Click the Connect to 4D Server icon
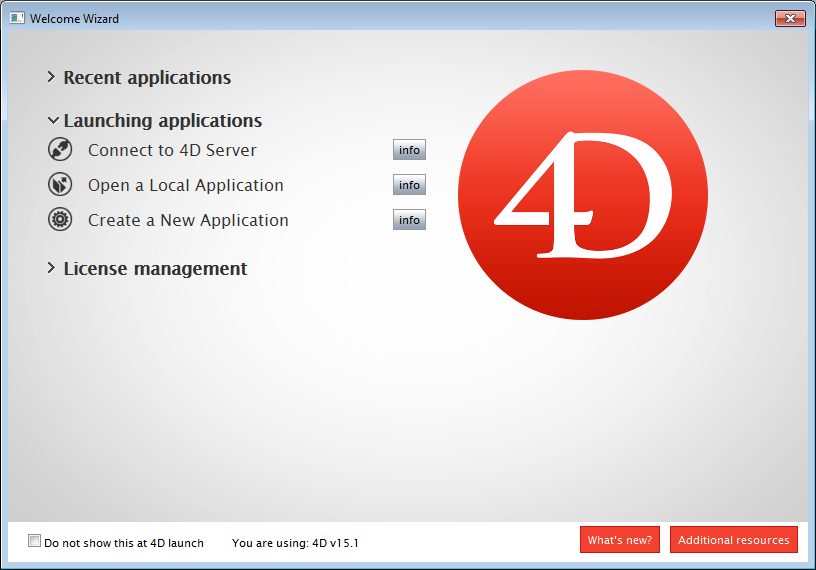This screenshot has width=816, height=570. coord(60,150)
